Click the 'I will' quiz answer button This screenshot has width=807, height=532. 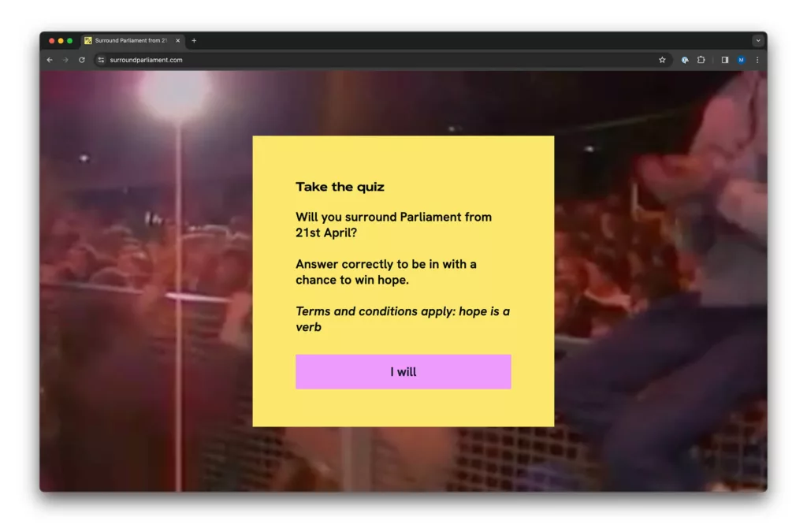coord(403,371)
